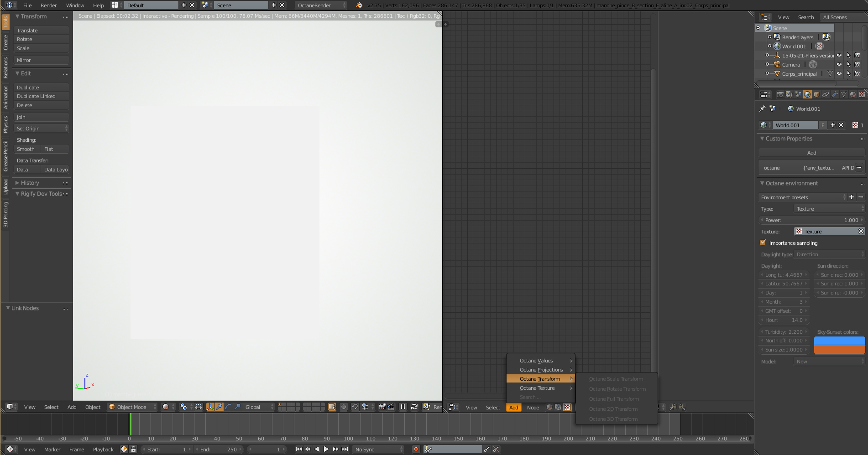Screen dimensions: 868x455
Task: Open the Scene properties tab
Action: click(x=798, y=94)
